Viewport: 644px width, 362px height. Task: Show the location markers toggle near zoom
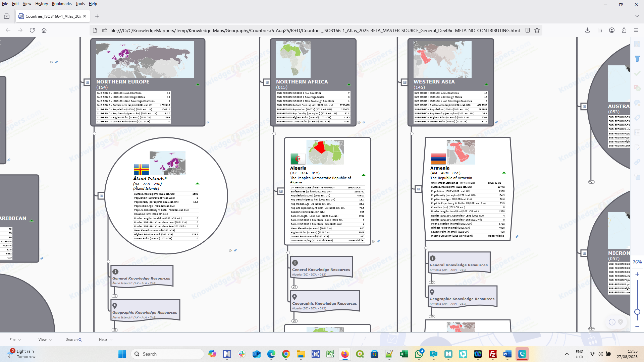pyautogui.click(x=621, y=322)
